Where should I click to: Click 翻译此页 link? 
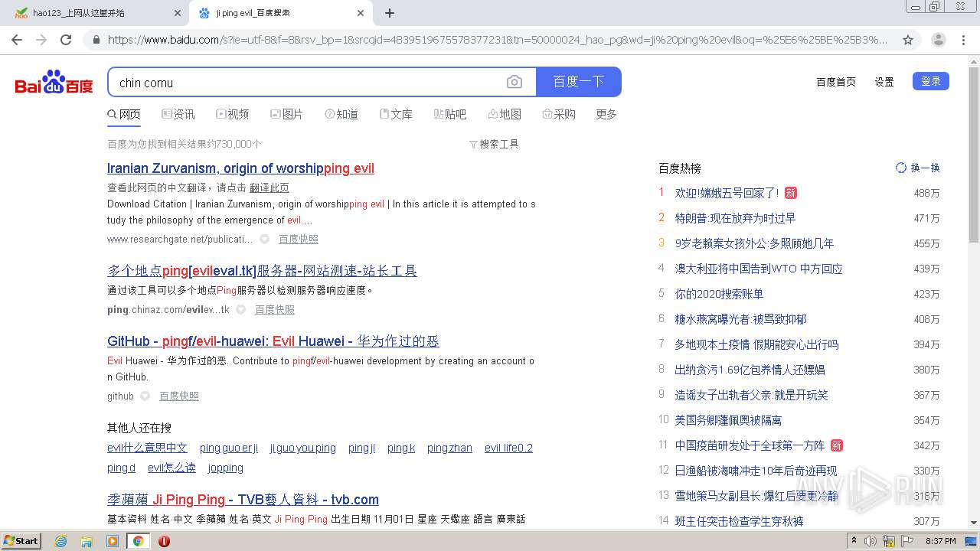tap(269, 187)
